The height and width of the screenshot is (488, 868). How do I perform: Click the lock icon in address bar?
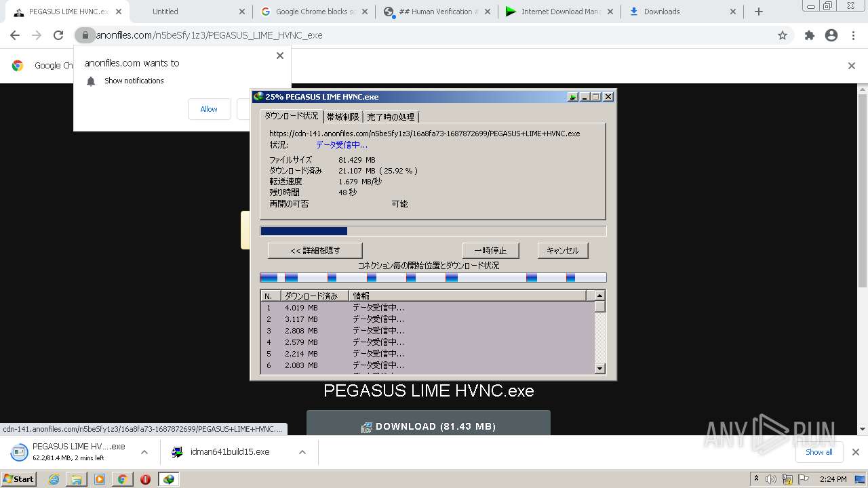(x=85, y=35)
